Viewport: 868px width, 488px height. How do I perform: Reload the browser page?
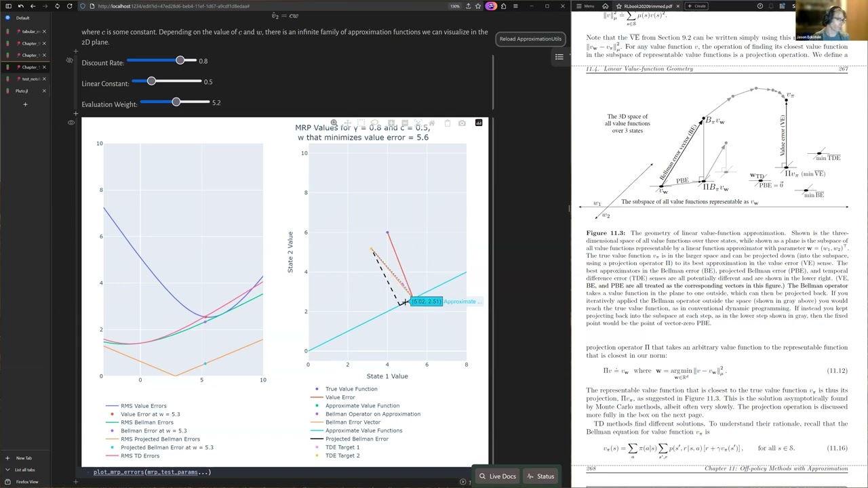[69, 6]
